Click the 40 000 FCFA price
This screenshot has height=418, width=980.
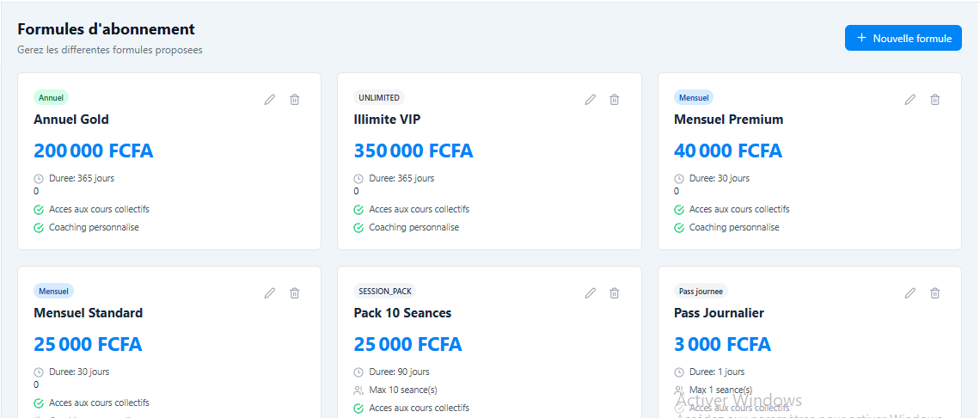(728, 151)
